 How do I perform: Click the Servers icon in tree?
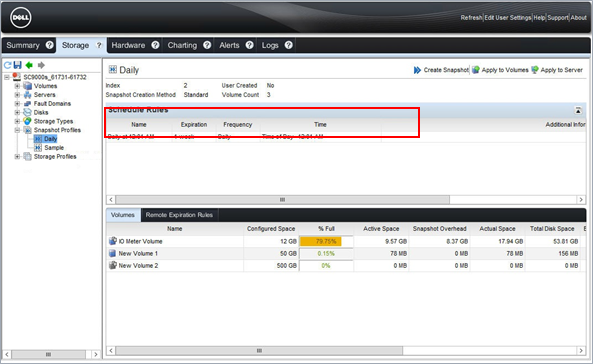coord(28,95)
